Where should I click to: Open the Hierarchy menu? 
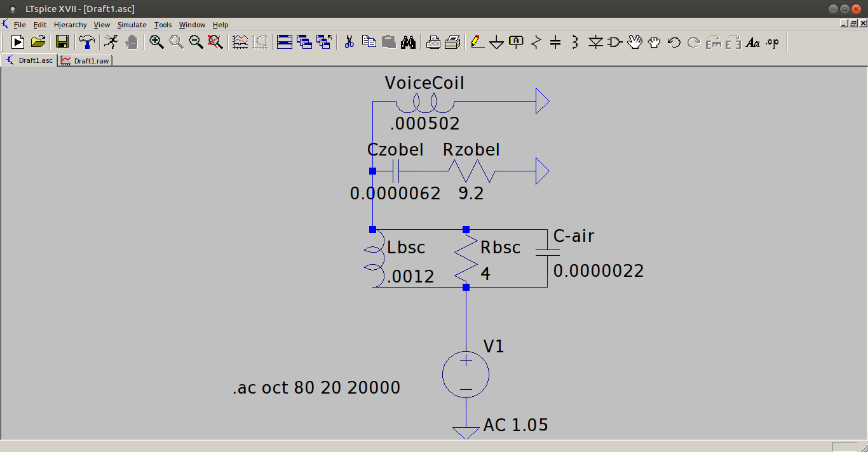70,25
